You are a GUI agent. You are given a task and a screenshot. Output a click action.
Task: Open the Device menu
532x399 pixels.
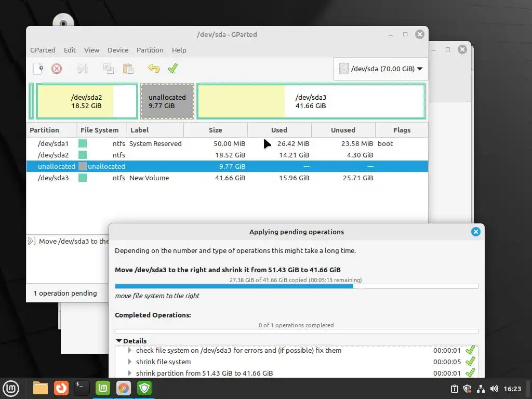tap(118, 50)
